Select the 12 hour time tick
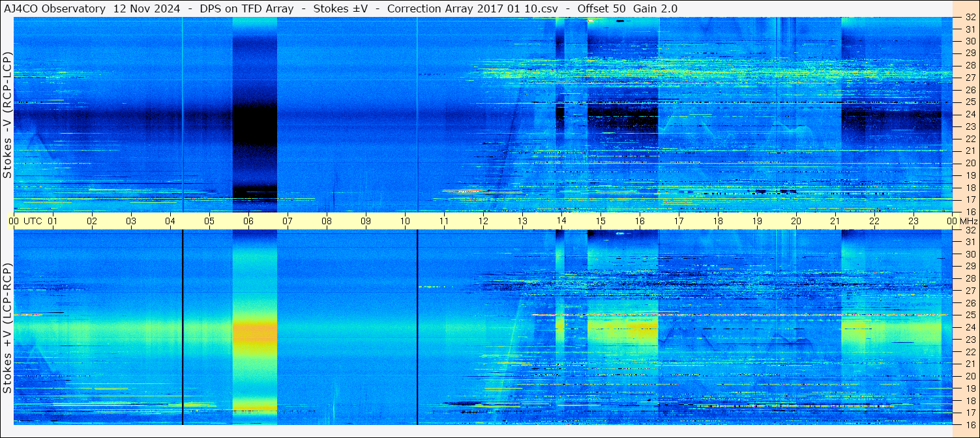Image resolution: width=980 pixels, height=438 pixels. 483,221
